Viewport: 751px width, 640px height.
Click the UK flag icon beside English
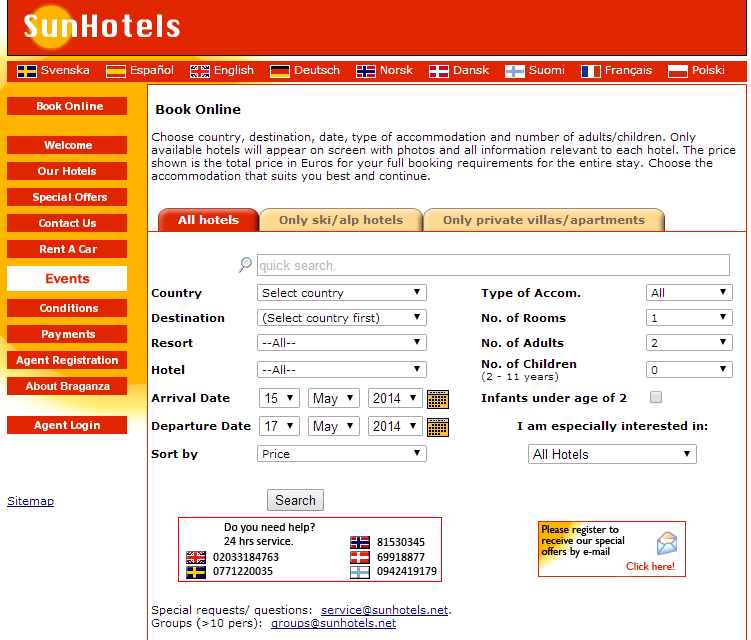coord(200,71)
